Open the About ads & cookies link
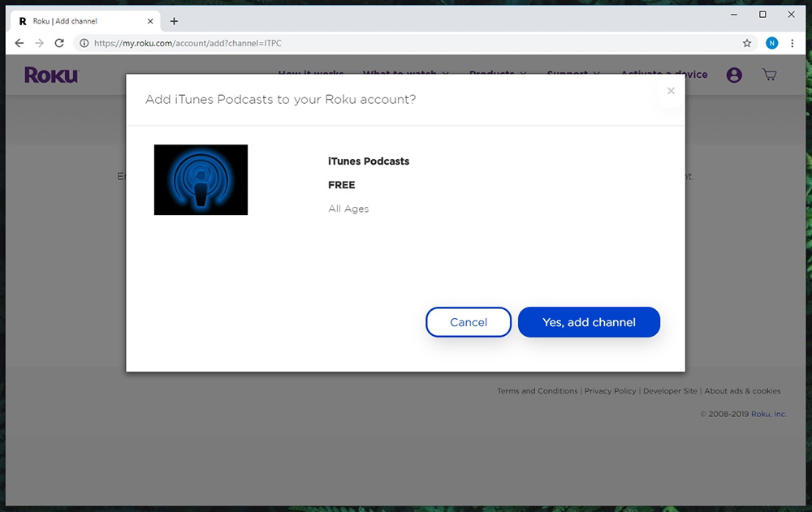Screen dimensions: 812x512 point(742,391)
